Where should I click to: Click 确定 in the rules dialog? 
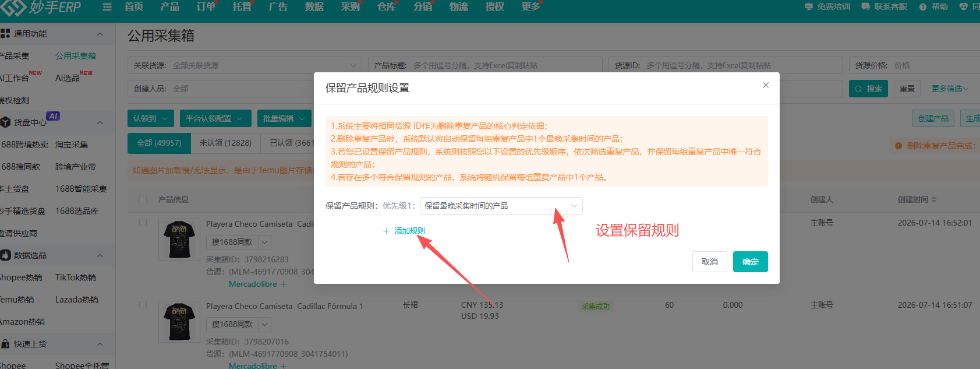751,262
